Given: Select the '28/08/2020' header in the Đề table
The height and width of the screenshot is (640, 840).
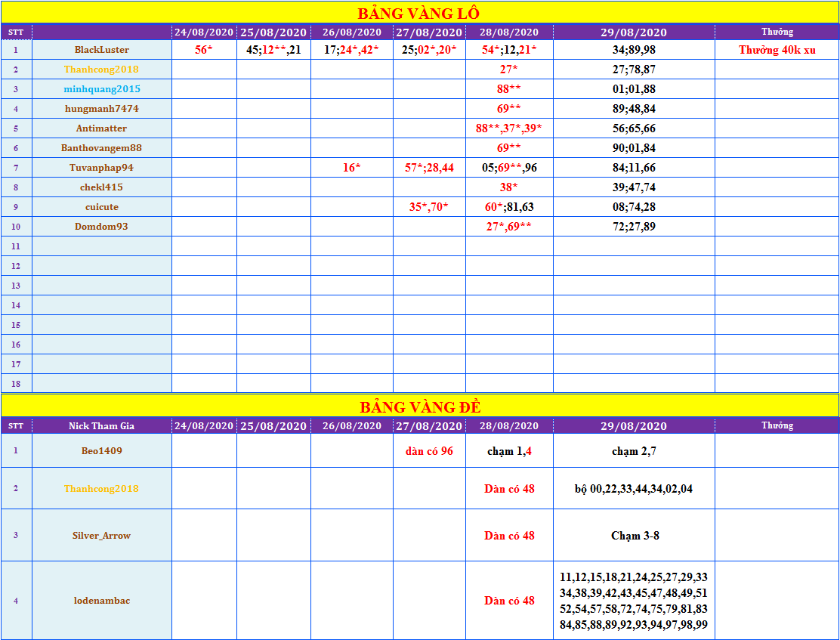Looking at the screenshot, I should [x=509, y=425].
